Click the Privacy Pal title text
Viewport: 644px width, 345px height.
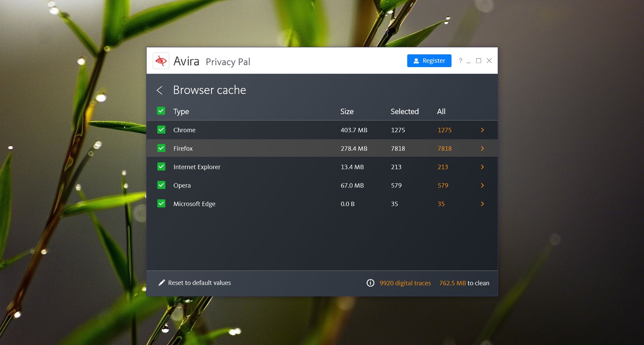point(228,62)
